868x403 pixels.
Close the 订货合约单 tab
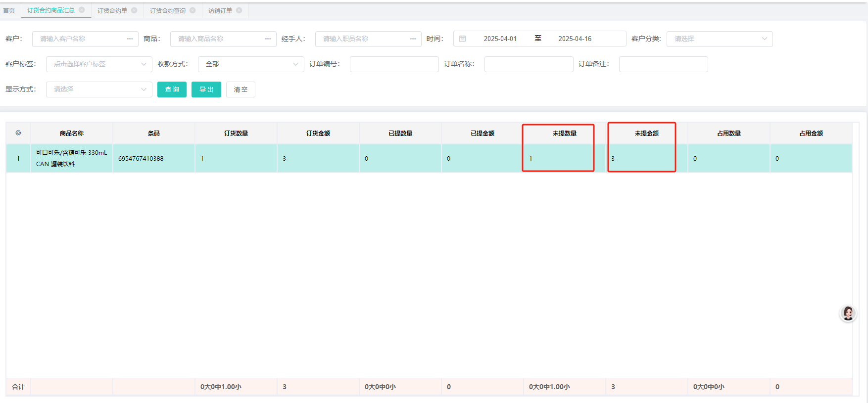pos(134,10)
